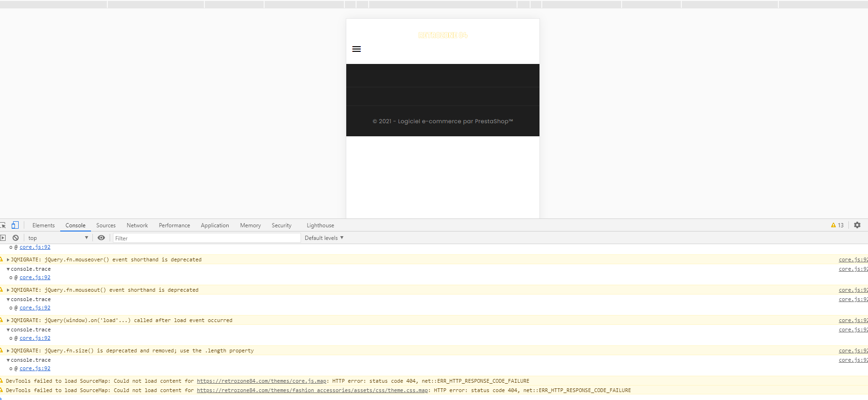This screenshot has height=400, width=868.
Task: Open right-side source link of mouseout warning row
Action: 853,290
